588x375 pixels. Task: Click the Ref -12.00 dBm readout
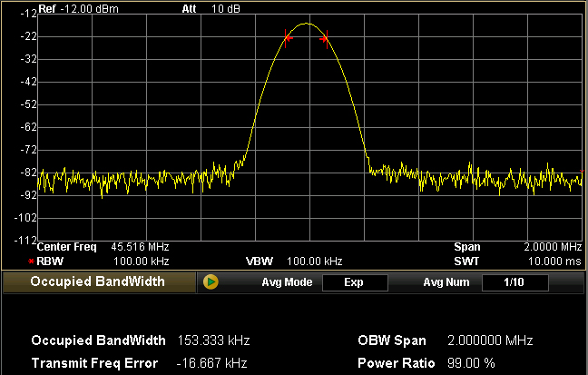tap(78, 9)
